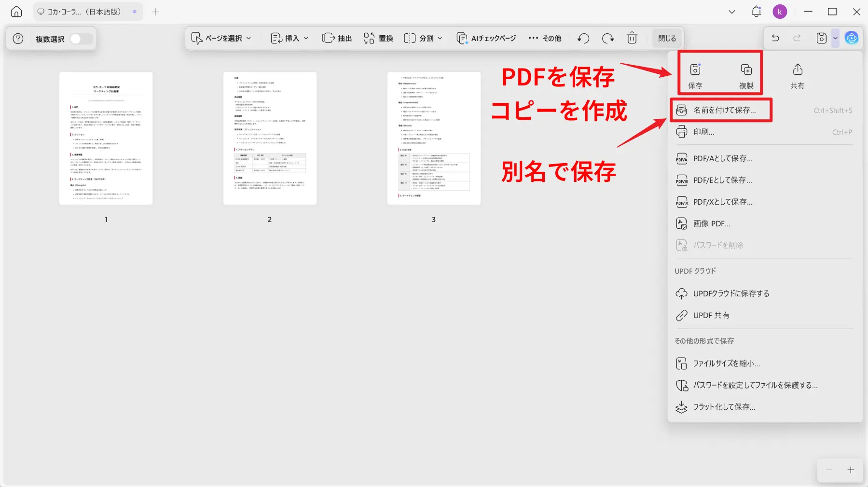Viewport: 868px width, 487px height.
Task: Click the 置換 replace tool
Action: click(378, 38)
